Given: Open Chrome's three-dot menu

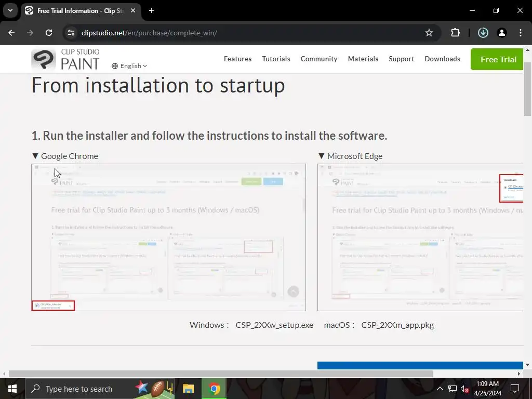Looking at the screenshot, I should click(x=521, y=33).
